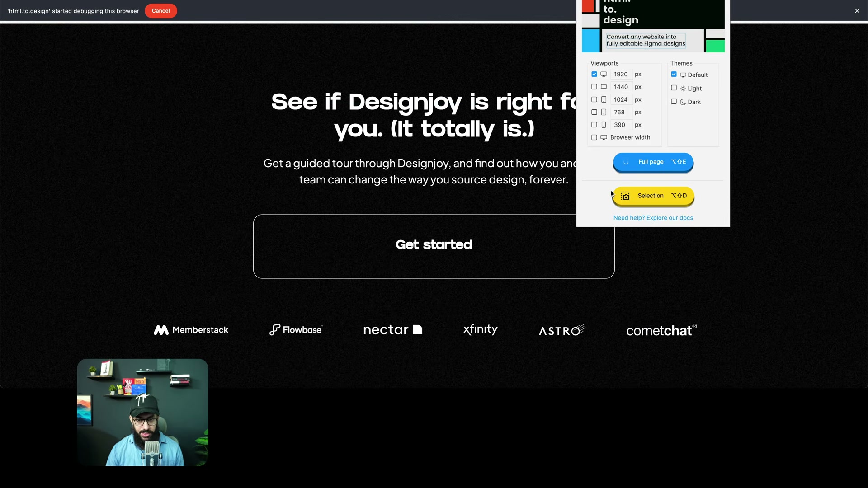Click the Get started button
This screenshot has width=868, height=488.
(434, 246)
